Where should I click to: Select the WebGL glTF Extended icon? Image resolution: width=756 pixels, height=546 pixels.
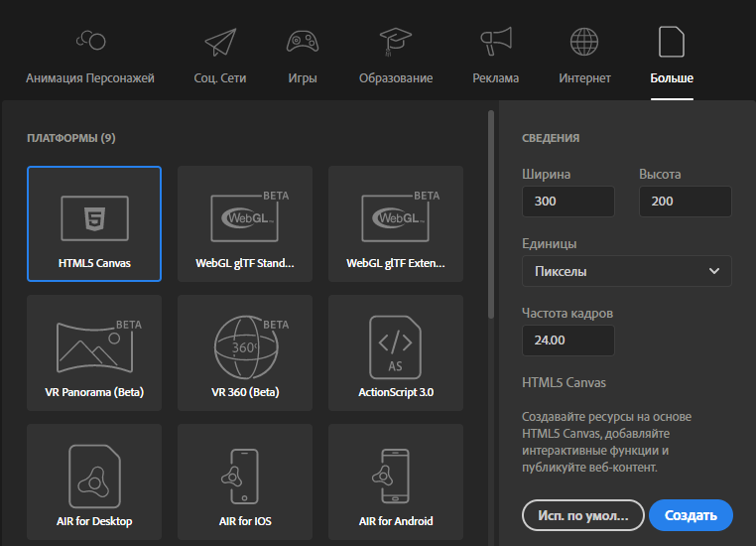(x=401, y=216)
